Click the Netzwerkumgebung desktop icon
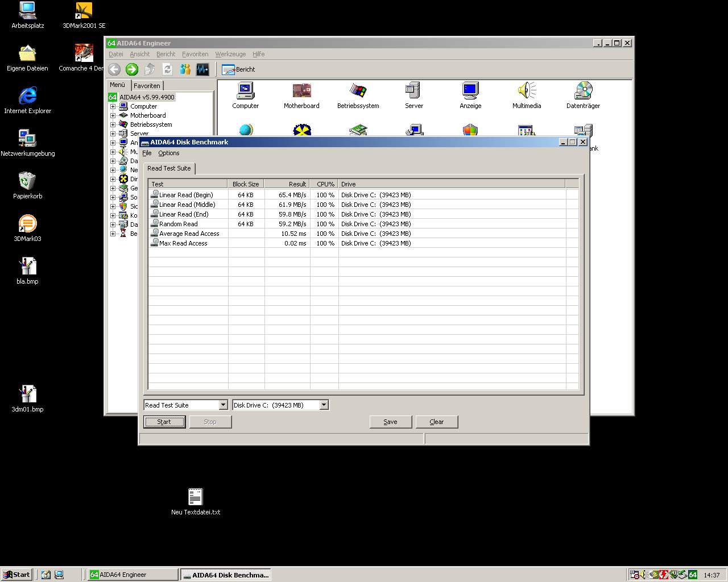 [27, 143]
